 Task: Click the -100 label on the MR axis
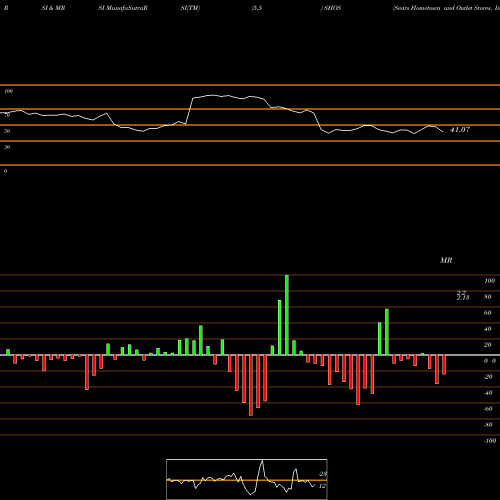[x=489, y=441]
